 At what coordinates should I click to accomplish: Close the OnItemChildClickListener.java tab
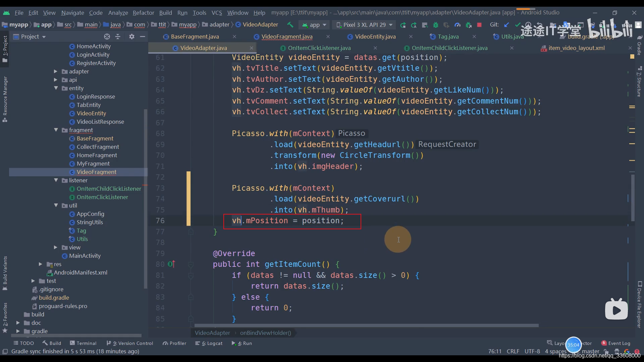[512, 48]
